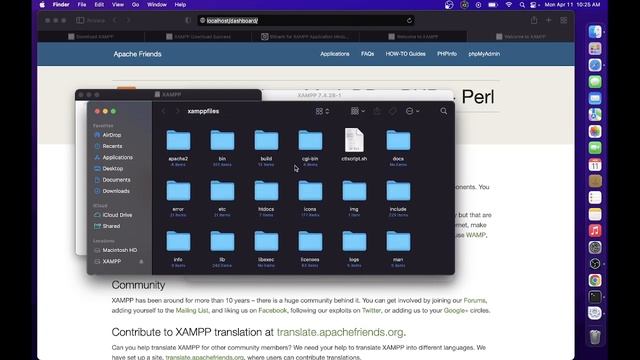The height and width of the screenshot is (360, 640).
Task: Select the logs folder
Action: [x=354, y=242]
